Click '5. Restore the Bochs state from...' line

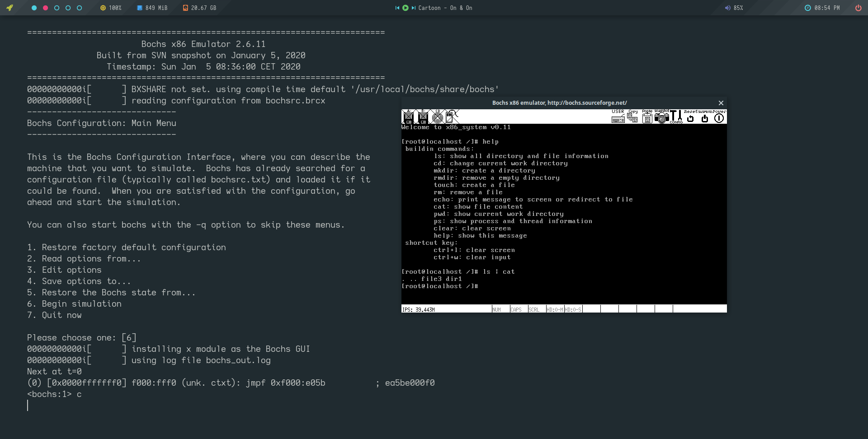point(111,293)
